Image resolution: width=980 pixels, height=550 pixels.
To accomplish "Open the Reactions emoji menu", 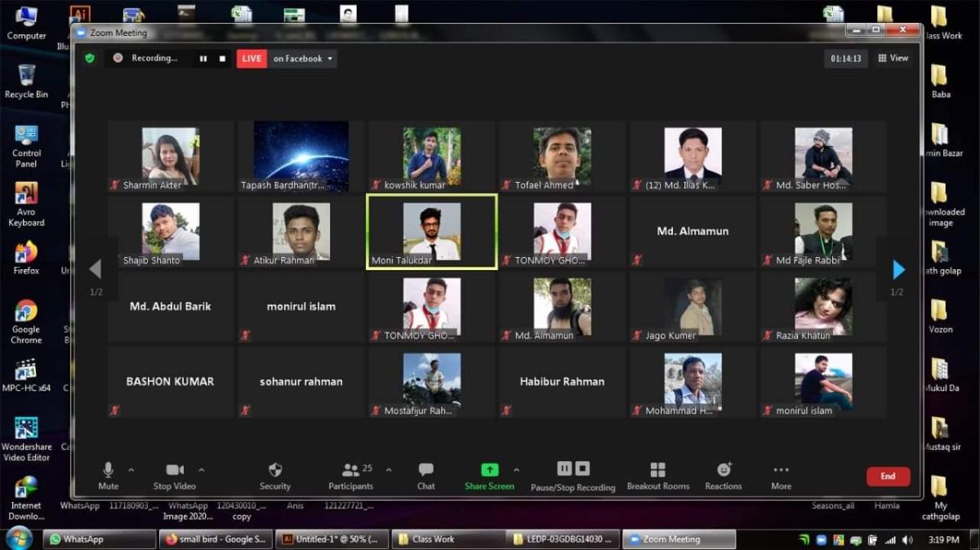I will (724, 470).
